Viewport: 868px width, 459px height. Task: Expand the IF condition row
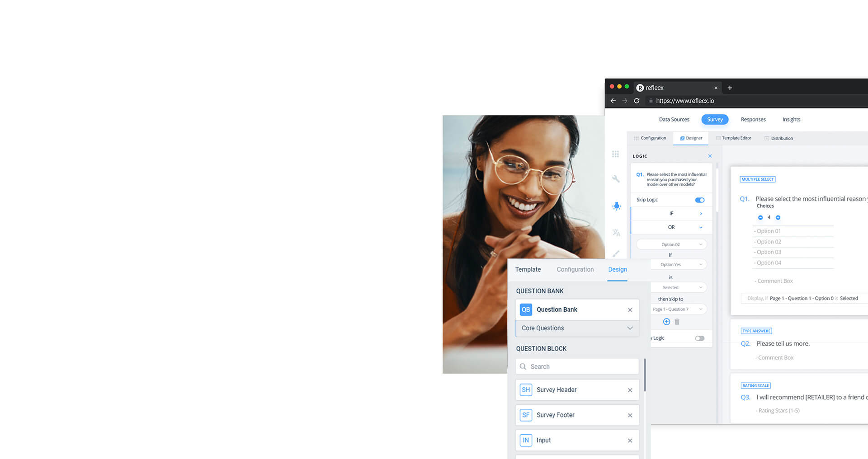click(672, 213)
